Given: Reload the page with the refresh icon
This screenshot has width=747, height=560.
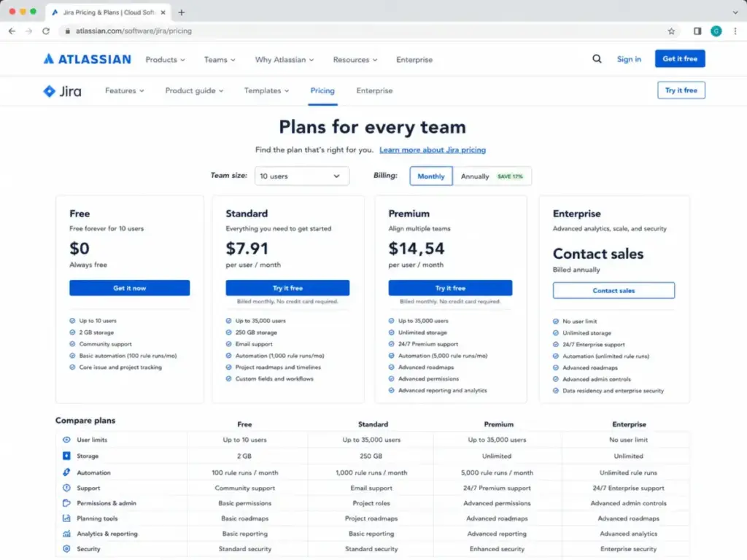Looking at the screenshot, I should pos(46,31).
